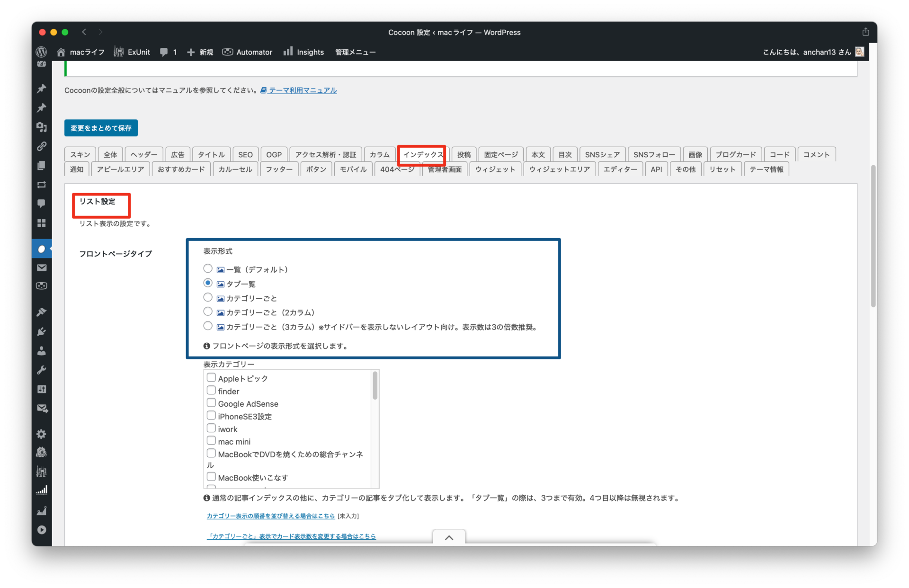Image resolution: width=909 pixels, height=588 pixels.
Task: Click the up chevron expander at bottom
Action: point(449,537)
